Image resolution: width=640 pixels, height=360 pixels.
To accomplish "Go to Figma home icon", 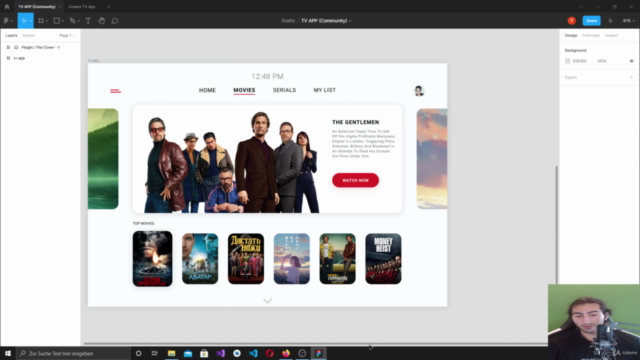I will [7, 7].
